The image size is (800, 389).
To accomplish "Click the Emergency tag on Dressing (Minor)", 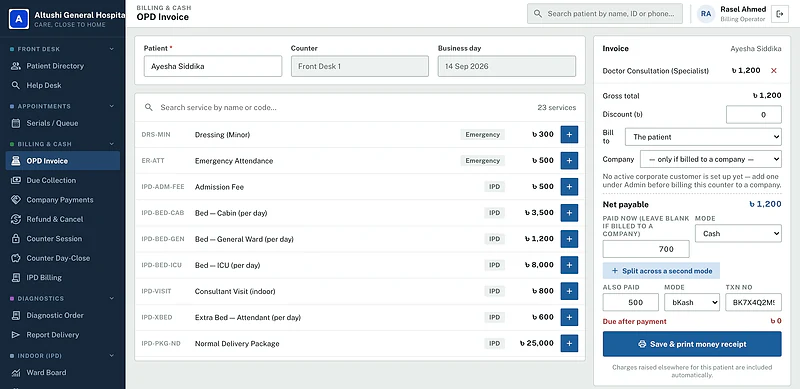I will [482, 134].
